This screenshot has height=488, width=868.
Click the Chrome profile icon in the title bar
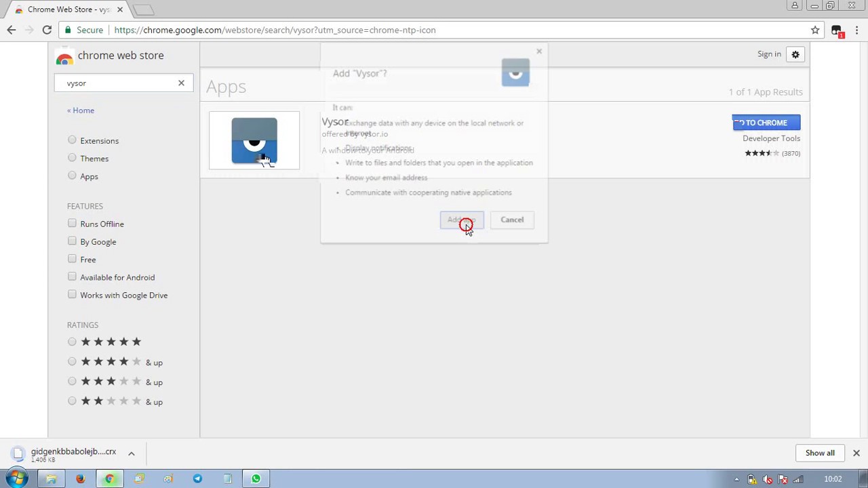pos(795,5)
